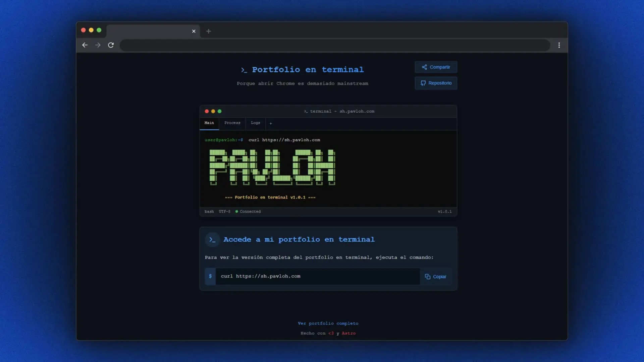Toggle the Connected status indicator in the terminal
644x362 pixels.
coord(236,212)
